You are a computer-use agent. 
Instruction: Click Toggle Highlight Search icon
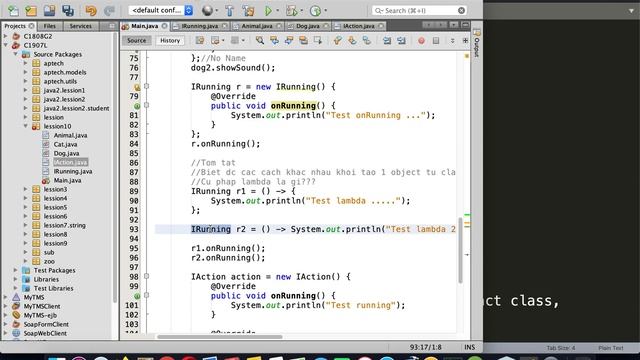click(303, 40)
